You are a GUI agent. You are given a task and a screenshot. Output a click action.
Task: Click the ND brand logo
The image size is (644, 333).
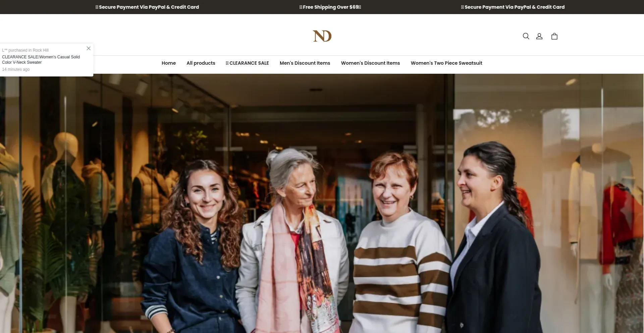(322, 36)
